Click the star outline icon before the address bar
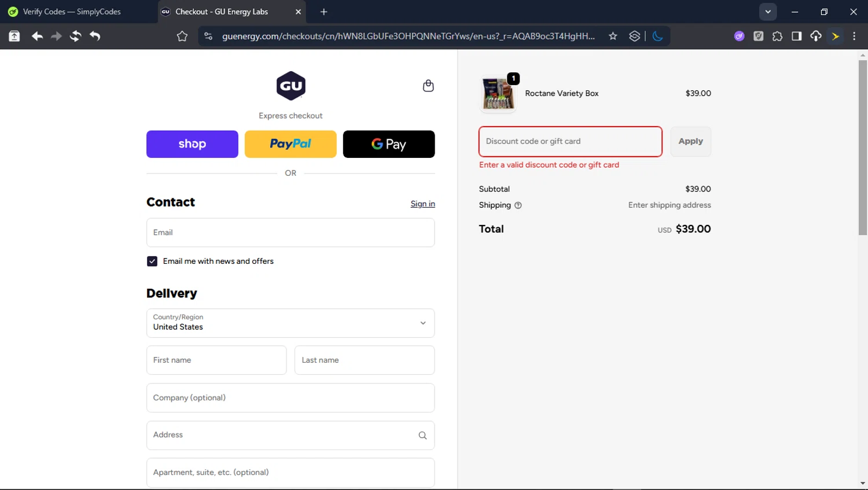Image resolution: width=868 pixels, height=490 pixels. point(182,36)
